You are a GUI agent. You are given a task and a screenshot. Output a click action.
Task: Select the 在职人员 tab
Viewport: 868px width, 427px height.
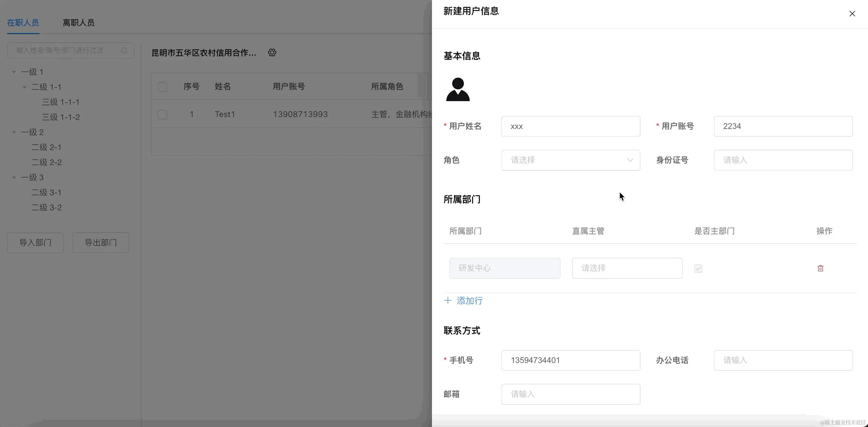coord(23,23)
